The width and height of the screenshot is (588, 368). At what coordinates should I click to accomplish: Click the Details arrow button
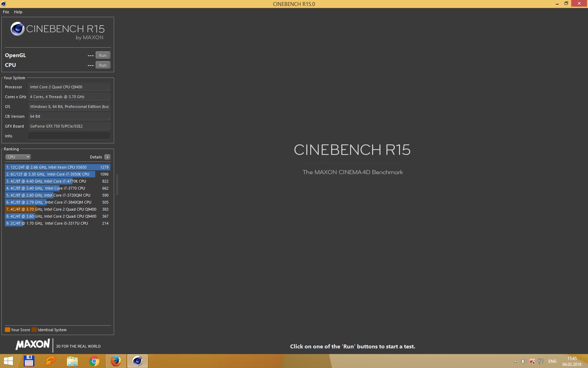point(107,157)
